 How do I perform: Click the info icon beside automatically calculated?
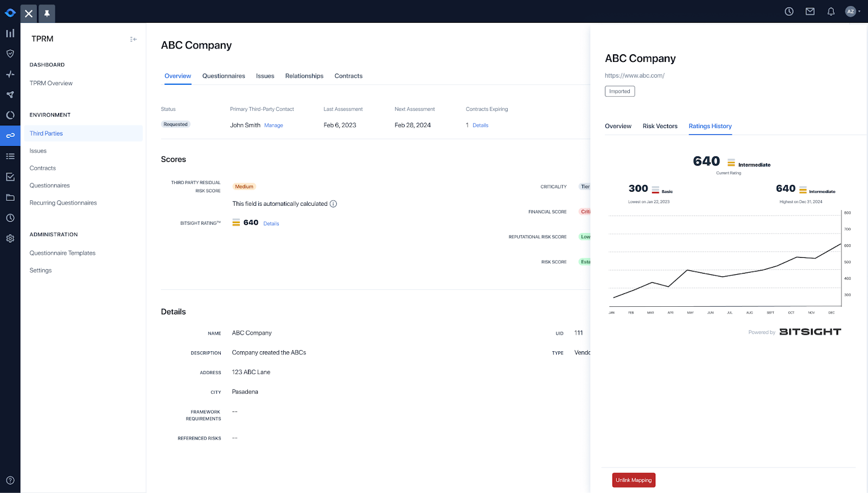coord(333,204)
